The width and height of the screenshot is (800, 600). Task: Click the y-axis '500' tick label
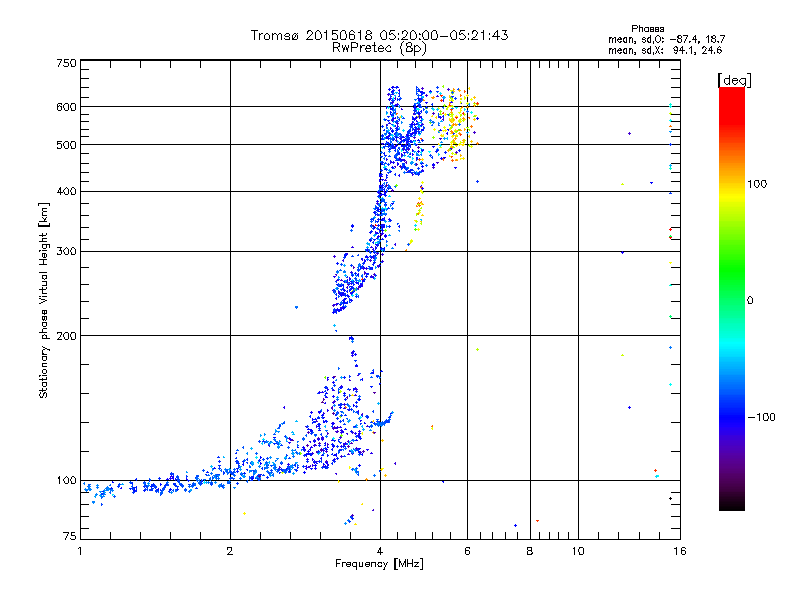click(67, 145)
